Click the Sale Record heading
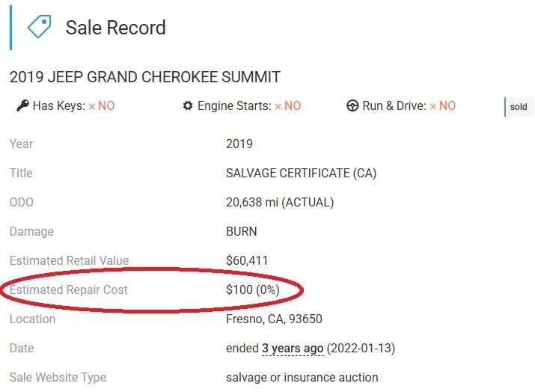 pos(116,28)
